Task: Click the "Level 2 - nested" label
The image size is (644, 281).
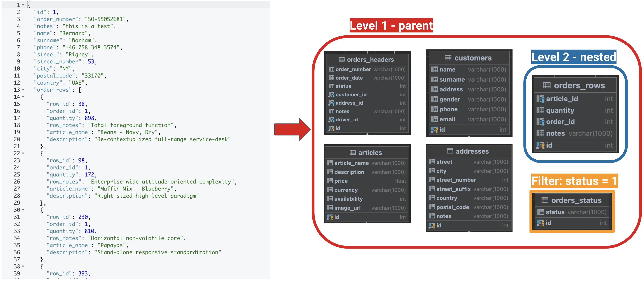Action: [574, 57]
